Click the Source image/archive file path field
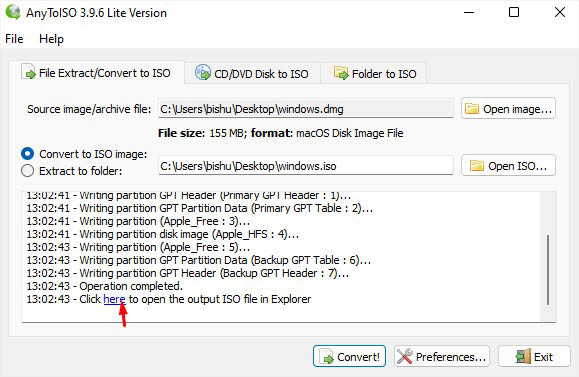This screenshot has height=377, width=579. [x=306, y=109]
